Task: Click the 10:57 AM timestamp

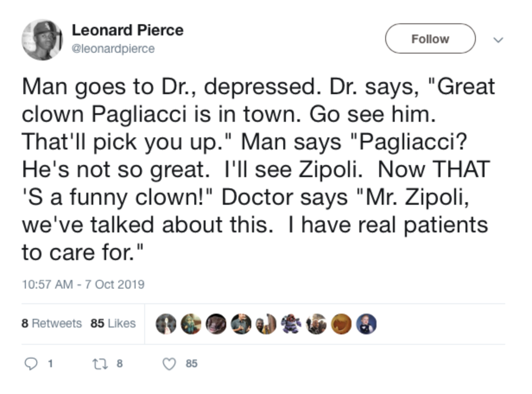Action: 84,285
